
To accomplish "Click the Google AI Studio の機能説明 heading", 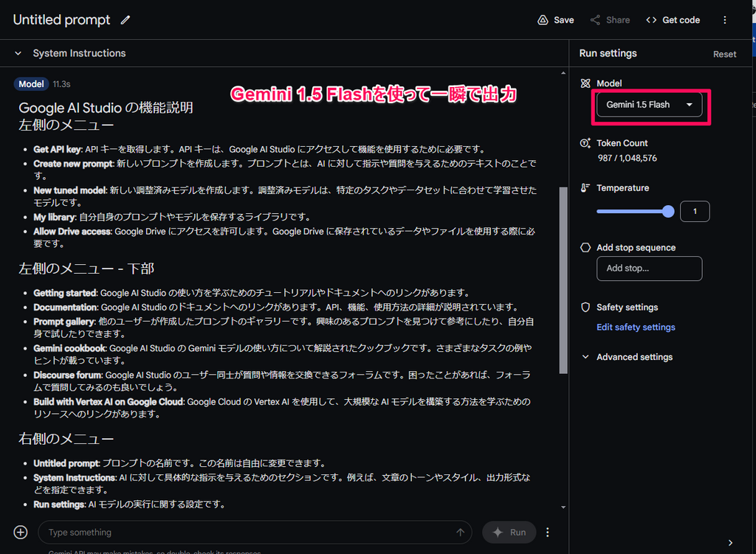I will point(106,108).
